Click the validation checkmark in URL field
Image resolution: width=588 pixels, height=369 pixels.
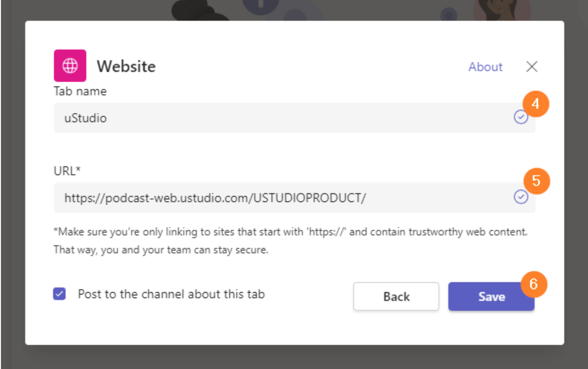pos(521,197)
